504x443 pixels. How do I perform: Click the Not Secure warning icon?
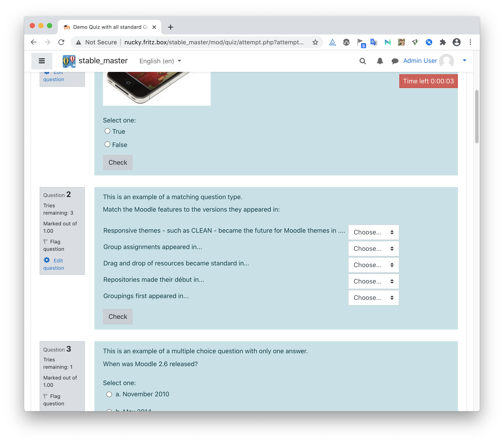coord(78,42)
